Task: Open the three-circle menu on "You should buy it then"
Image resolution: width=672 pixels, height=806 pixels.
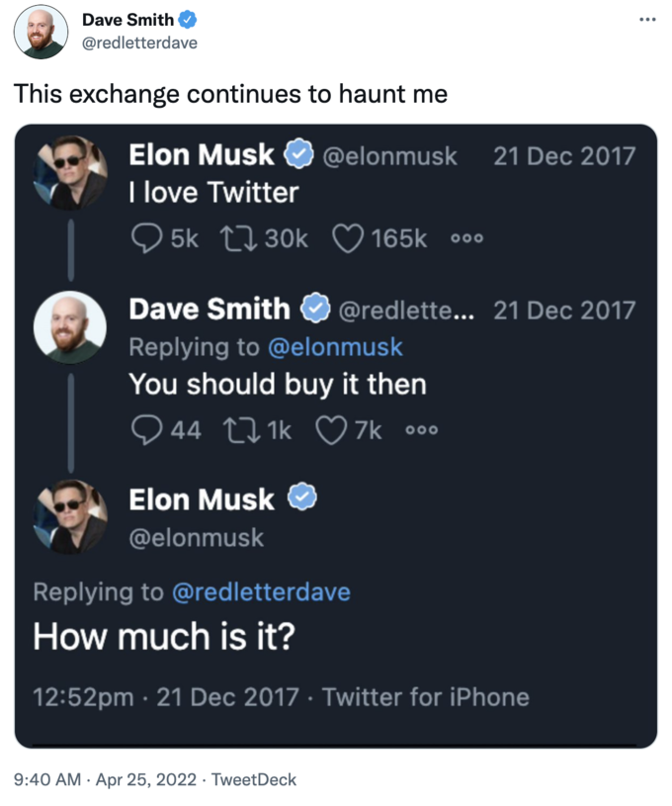Action: (x=422, y=430)
